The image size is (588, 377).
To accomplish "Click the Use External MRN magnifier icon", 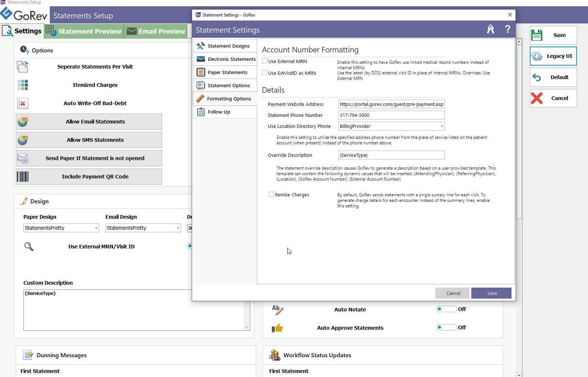I will [x=29, y=247].
